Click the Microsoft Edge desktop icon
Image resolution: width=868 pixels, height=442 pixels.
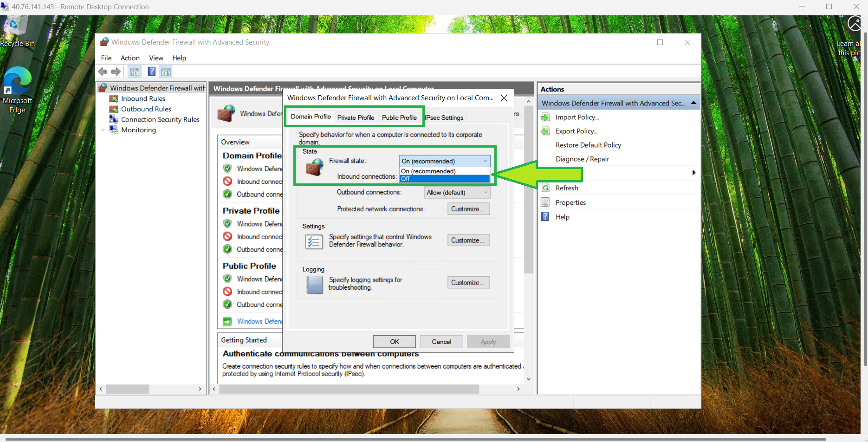[18, 82]
